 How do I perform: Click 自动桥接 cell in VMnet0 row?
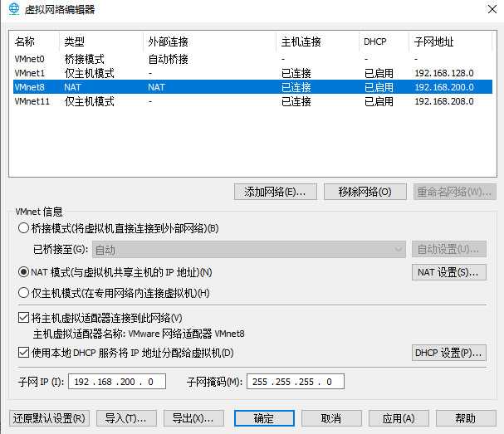coord(168,59)
